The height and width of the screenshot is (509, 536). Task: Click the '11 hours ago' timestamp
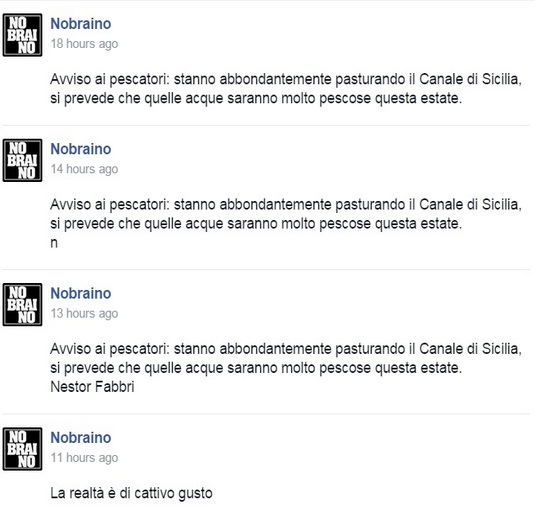tap(84, 458)
